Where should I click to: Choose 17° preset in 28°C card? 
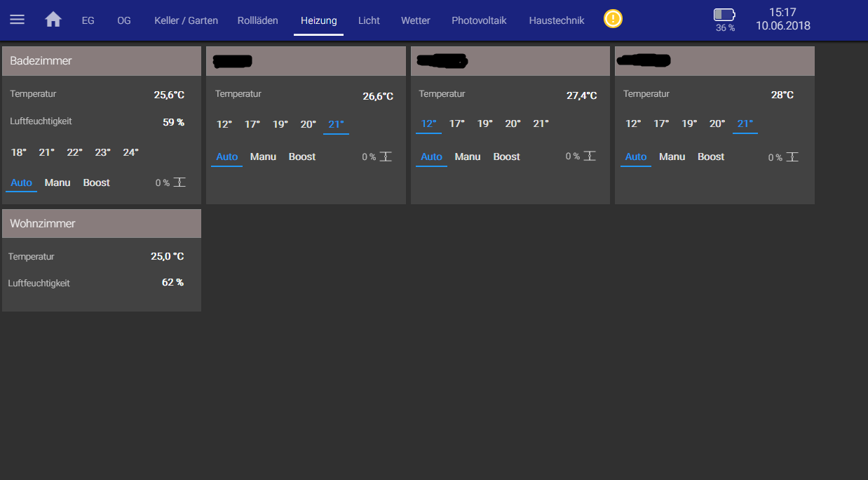(x=661, y=124)
